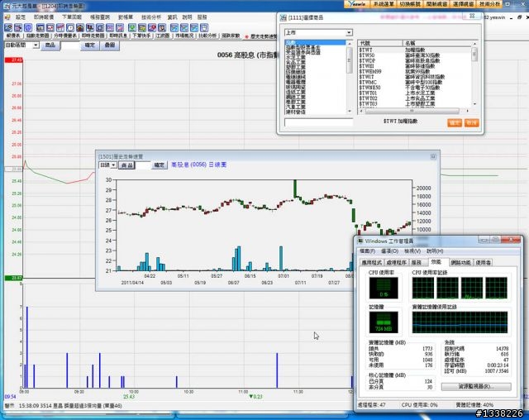
Task: Switch to the 下單快手 tab
Action: tap(141, 36)
